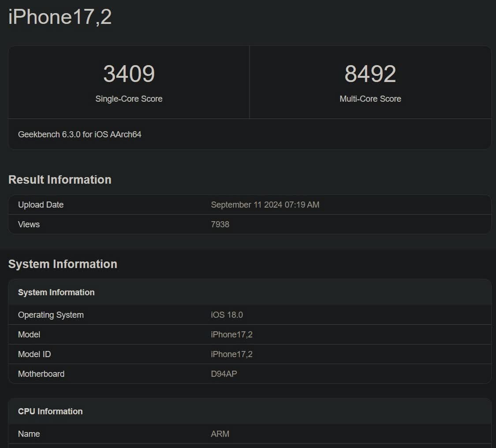This screenshot has width=496, height=448.
Task: Click the 8492 multi-core score number
Action: (370, 74)
